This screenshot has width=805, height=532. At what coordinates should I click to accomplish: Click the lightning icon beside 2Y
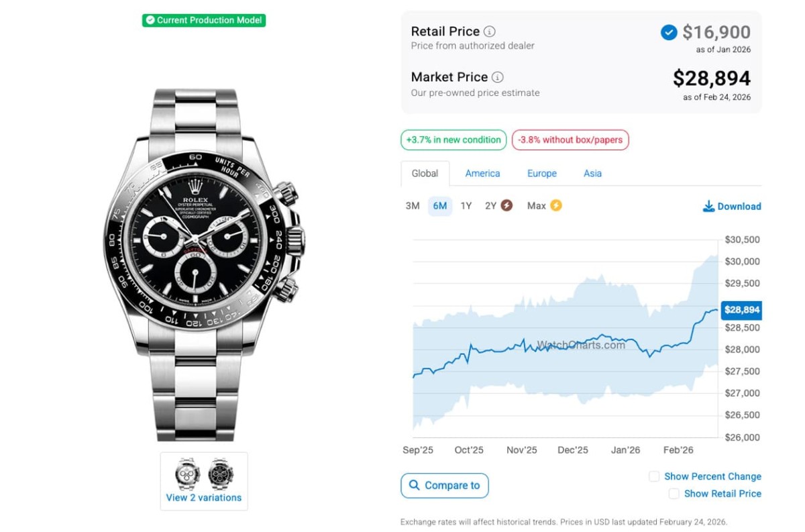507,206
